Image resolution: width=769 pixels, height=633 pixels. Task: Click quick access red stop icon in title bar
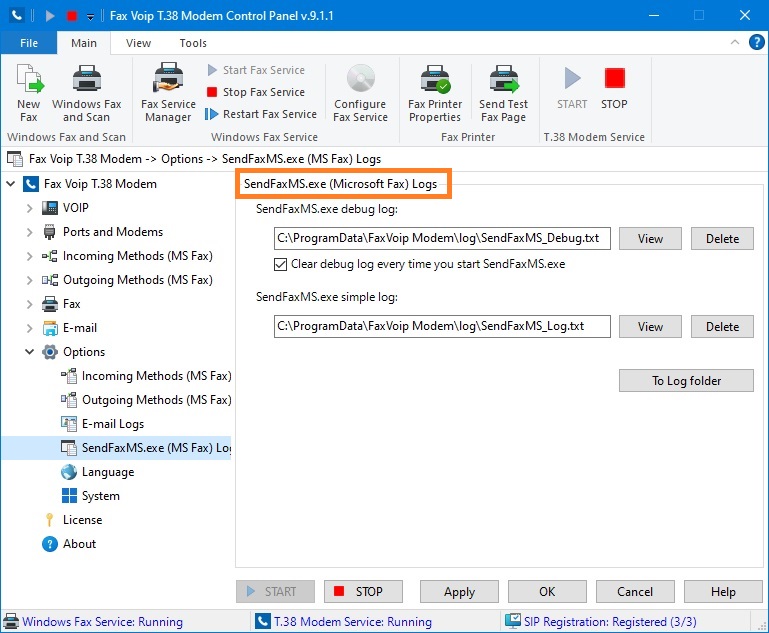(x=72, y=16)
